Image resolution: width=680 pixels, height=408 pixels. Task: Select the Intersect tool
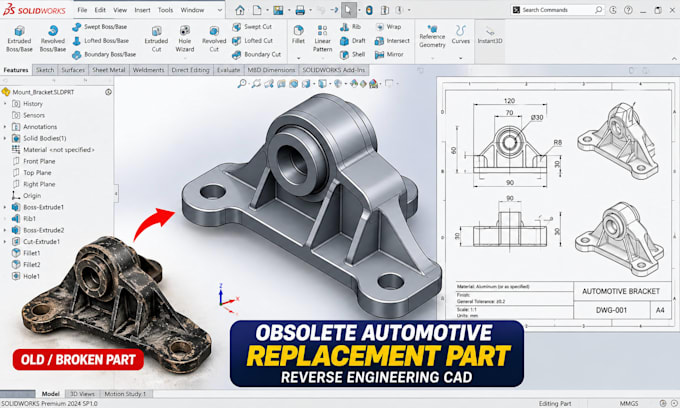392,41
